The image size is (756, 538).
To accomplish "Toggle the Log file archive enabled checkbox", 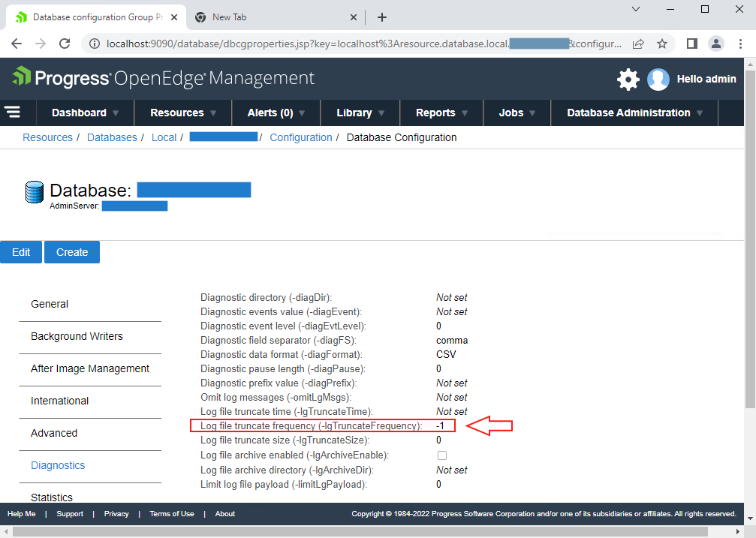I will tap(441, 455).
